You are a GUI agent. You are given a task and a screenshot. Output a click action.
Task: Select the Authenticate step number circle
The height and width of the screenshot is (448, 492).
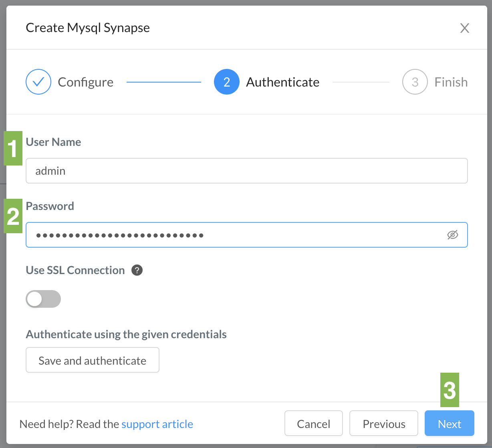pyautogui.click(x=227, y=82)
